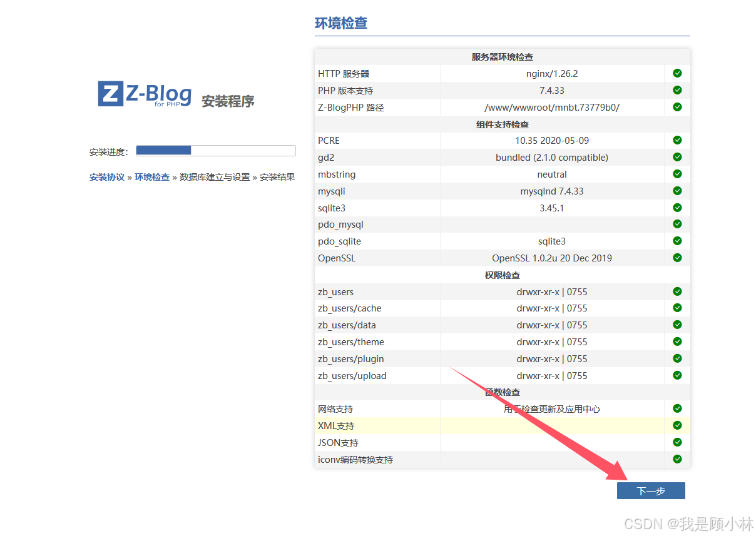Click the JSON支持 row label
This screenshot has width=756, height=536.
click(x=338, y=443)
